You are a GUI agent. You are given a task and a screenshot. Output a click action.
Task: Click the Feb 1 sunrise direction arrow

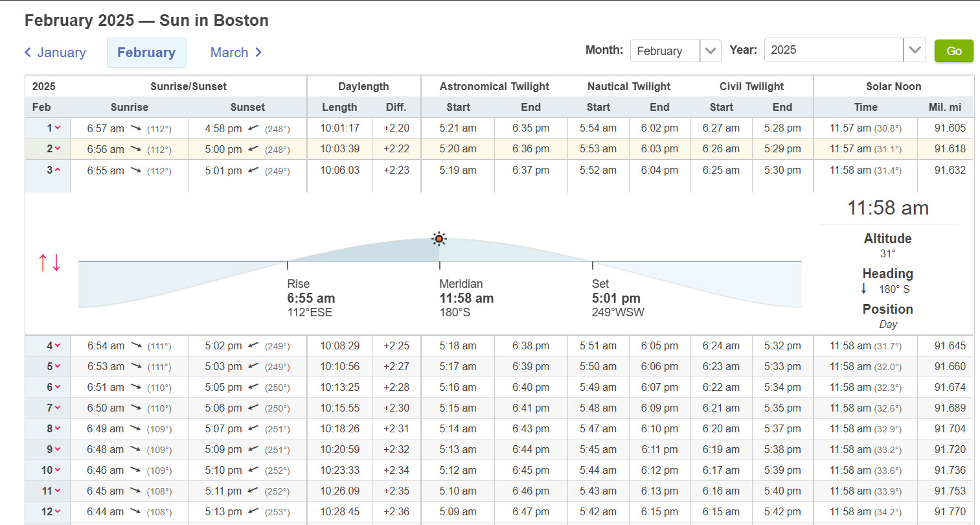pyautogui.click(x=136, y=128)
